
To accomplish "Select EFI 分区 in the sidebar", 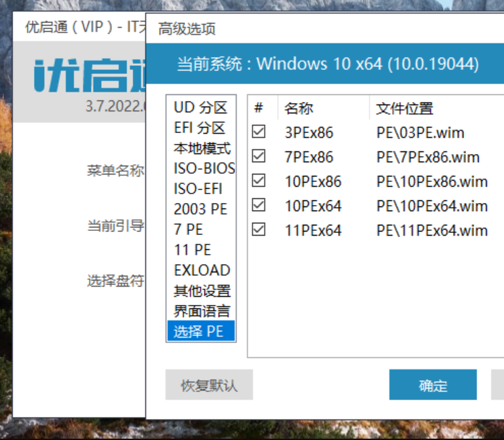I will pyautogui.click(x=201, y=128).
